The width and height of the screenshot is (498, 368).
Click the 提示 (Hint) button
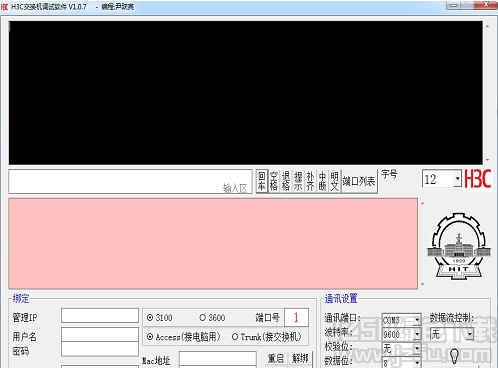298,181
